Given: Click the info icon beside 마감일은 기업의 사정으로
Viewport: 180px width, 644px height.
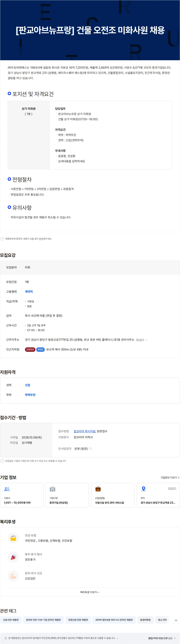Looking at the screenshot, I should (x=2, y=461).
